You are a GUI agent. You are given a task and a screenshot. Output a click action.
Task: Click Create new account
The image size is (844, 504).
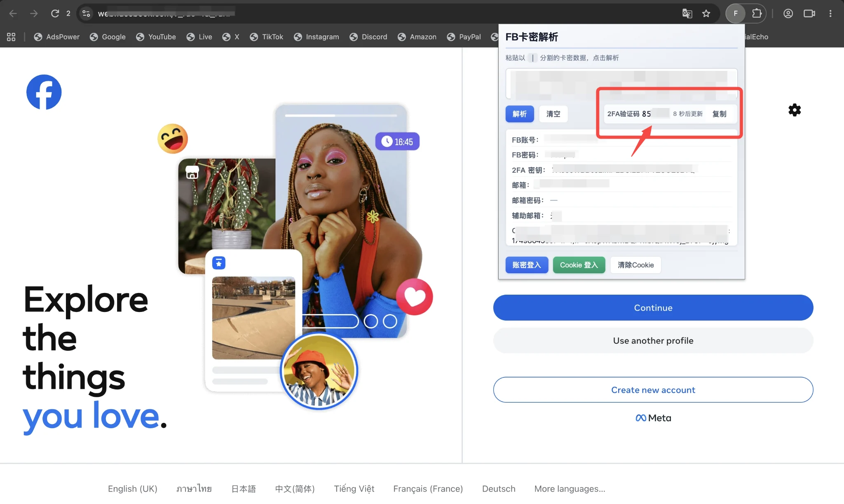[x=653, y=390]
